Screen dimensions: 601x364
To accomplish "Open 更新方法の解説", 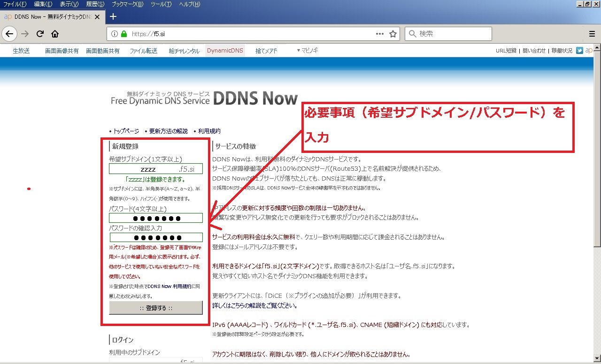I will [169, 131].
